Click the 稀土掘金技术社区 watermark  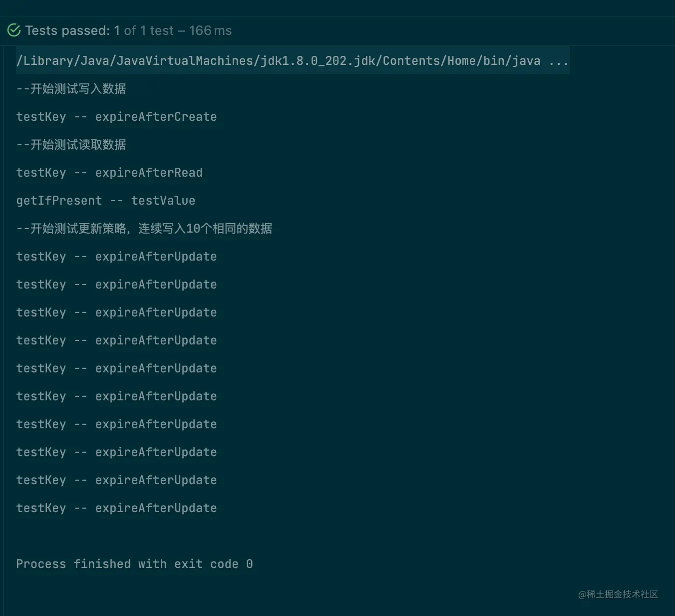618,594
